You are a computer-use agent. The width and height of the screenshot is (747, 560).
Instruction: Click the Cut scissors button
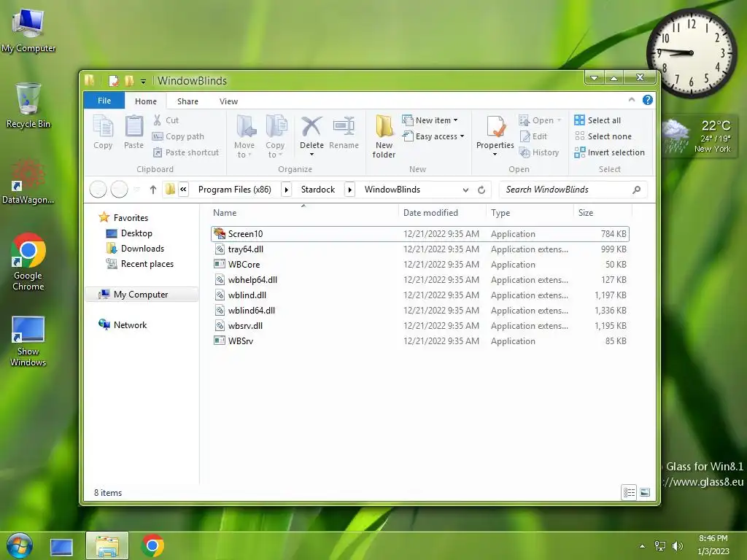click(166, 120)
